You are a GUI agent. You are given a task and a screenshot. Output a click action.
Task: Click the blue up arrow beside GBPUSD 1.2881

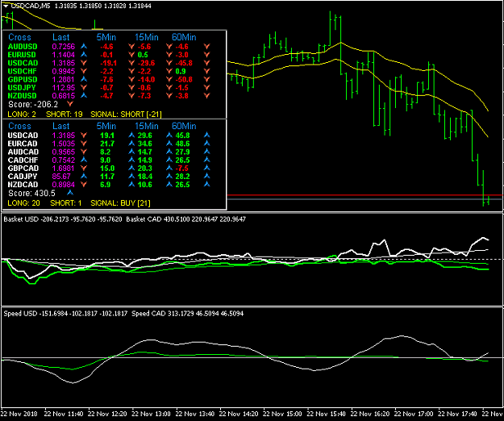84,79
